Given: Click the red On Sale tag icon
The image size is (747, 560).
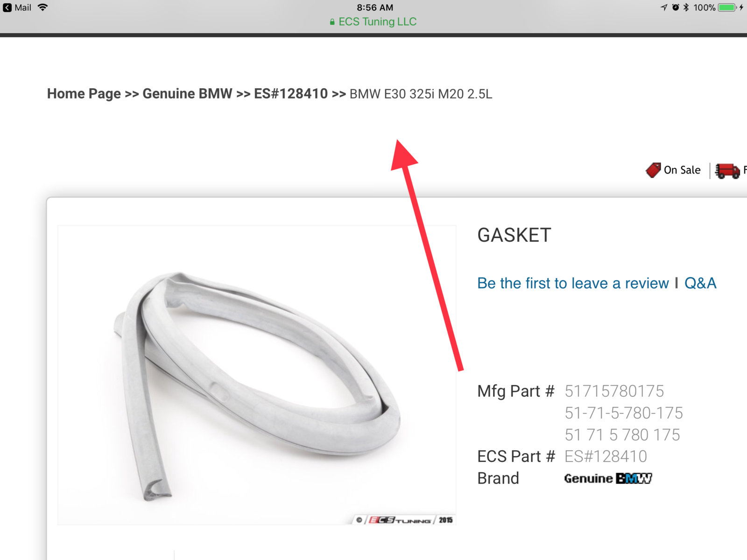Looking at the screenshot, I should click(653, 170).
